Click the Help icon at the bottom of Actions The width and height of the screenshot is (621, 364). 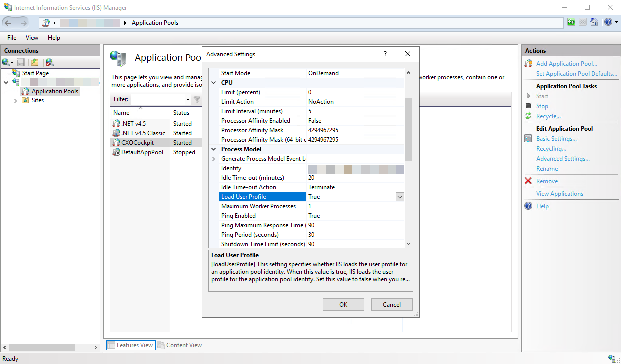click(x=528, y=206)
